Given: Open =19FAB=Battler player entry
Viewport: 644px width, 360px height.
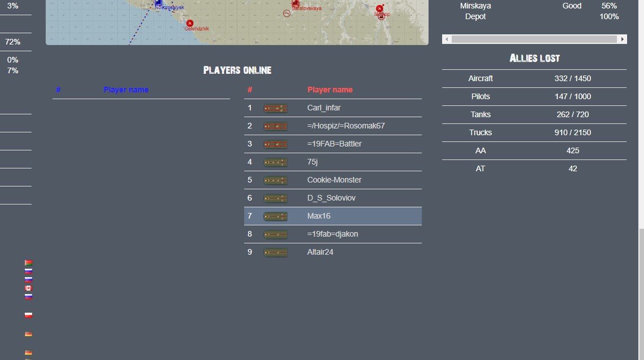Looking at the screenshot, I should [334, 144].
